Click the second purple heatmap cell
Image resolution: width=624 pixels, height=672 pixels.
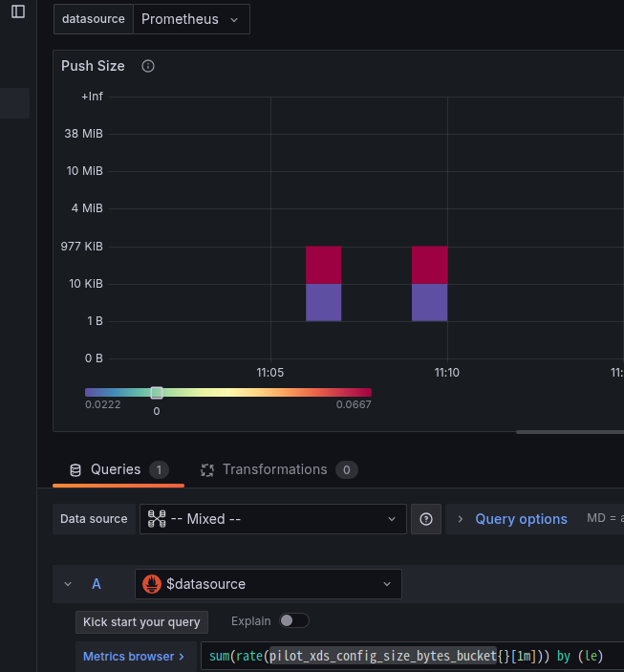click(429, 302)
